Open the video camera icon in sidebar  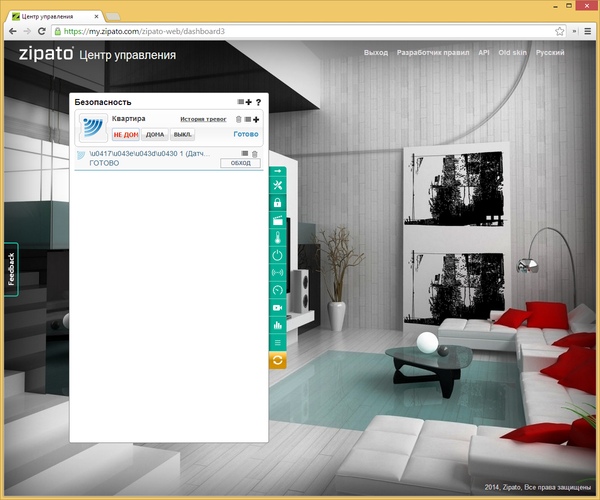[278, 308]
